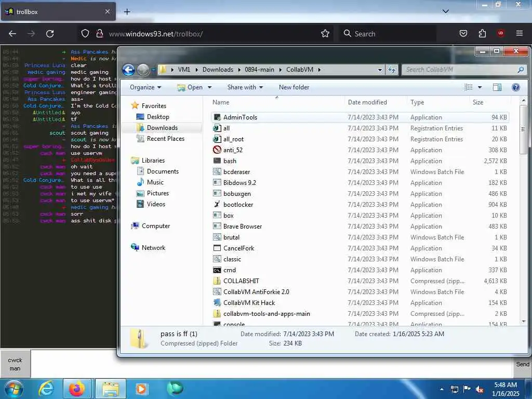Open Windows Start orb

pyautogui.click(x=14, y=389)
